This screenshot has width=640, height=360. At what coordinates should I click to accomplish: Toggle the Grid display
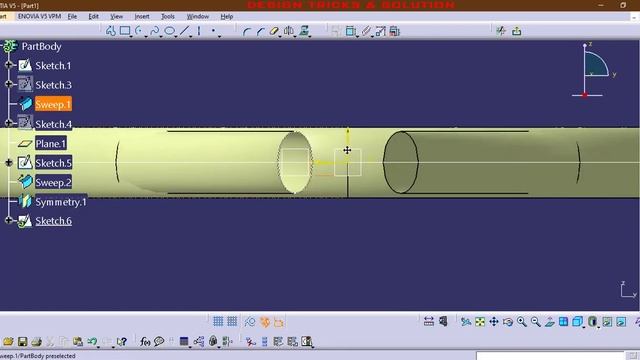click(218, 322)
